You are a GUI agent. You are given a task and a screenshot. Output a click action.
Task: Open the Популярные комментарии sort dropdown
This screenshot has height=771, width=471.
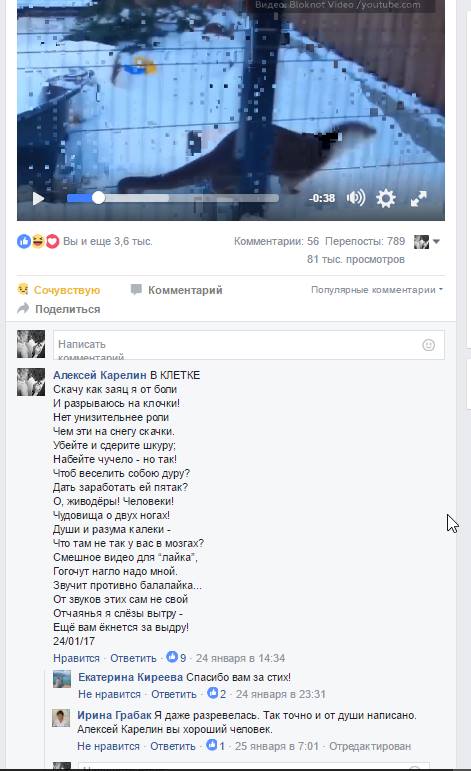377,290
